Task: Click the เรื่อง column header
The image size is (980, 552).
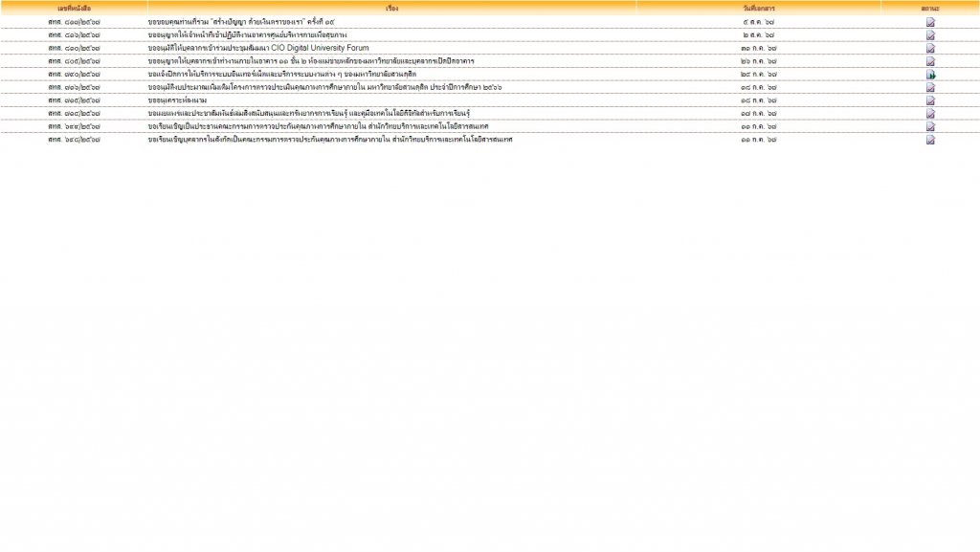Action: 391,8
